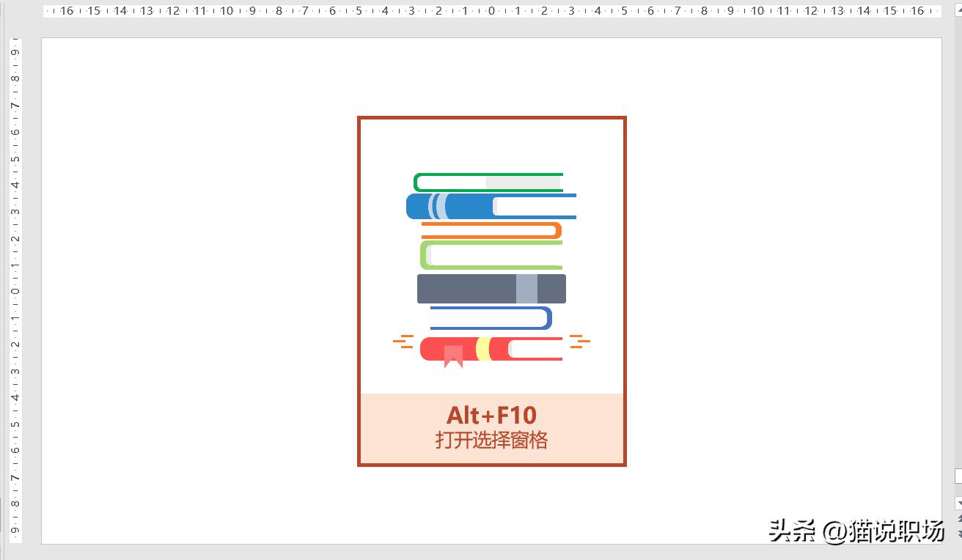The width and height of the screenshot is (962, 560).
Task: Click the Alt+F10 title text
Action: pyautogui.click(x=491, y=416)
